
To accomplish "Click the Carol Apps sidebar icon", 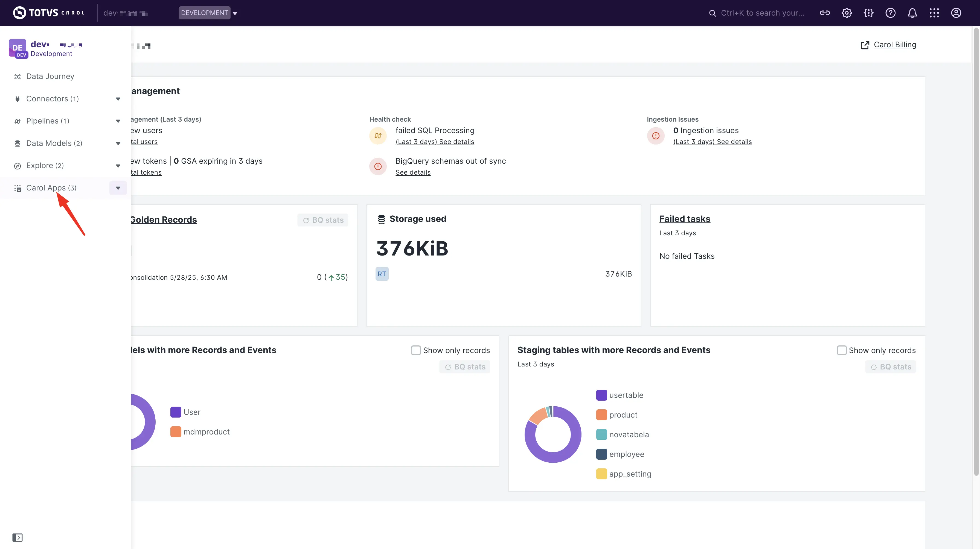I will click(17, 188).
